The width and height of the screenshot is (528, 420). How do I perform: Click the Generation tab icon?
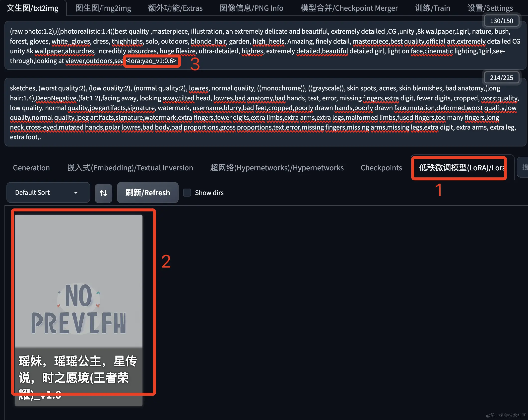pyautogui.click(x=32, y=168)
